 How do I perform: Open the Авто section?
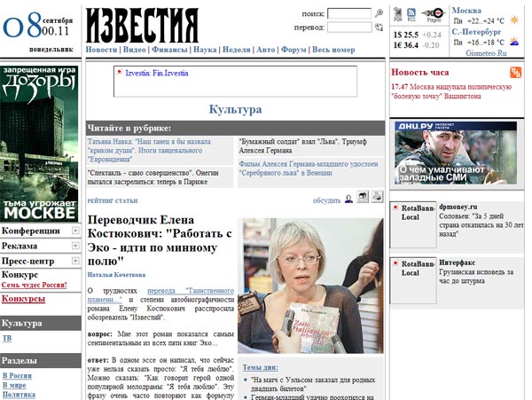pos(266,50)
